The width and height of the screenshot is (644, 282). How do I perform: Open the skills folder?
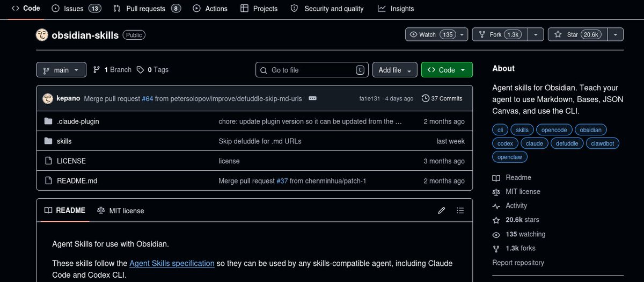tap(64, 141)
